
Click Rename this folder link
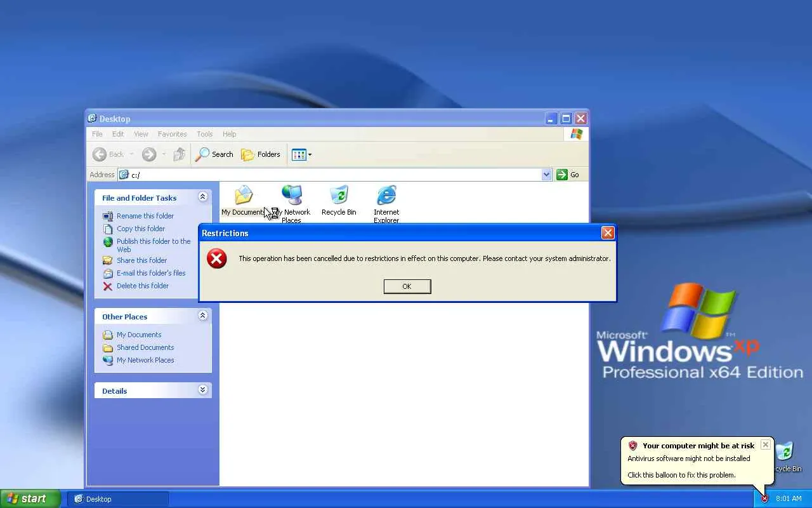tap(145, 216)
